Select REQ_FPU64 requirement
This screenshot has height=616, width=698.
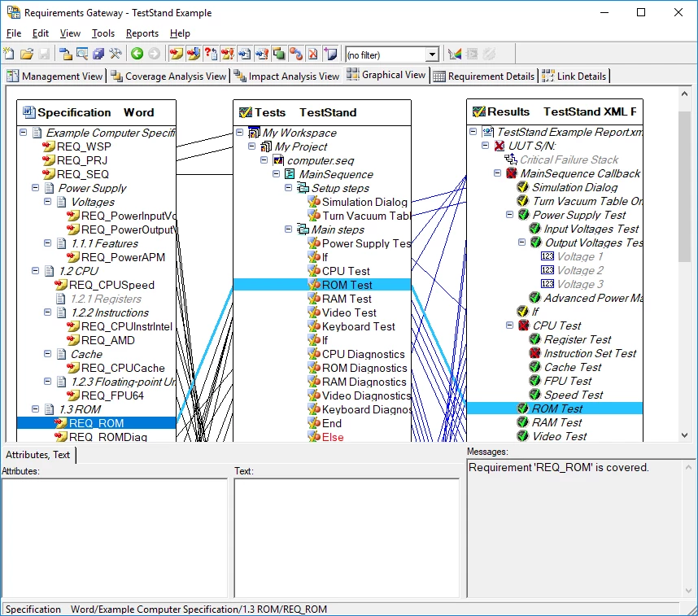(x=112, y=395)
